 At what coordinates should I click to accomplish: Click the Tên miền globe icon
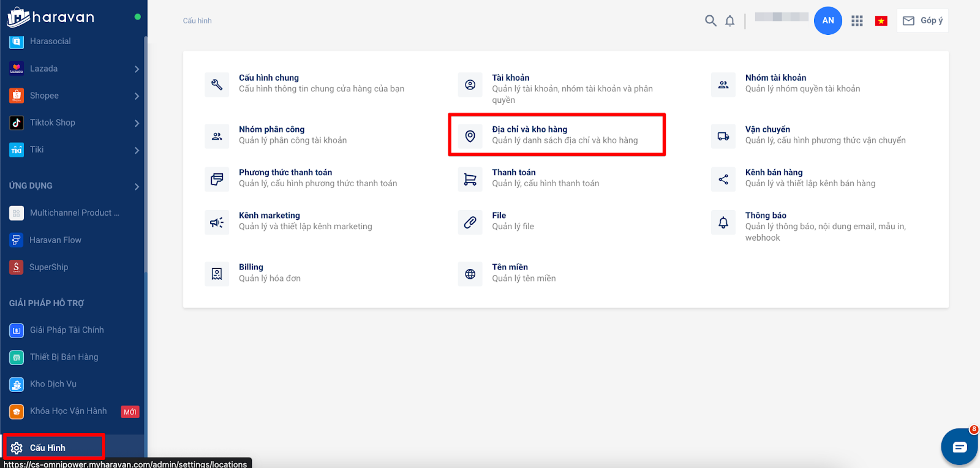tap(470, 274)
